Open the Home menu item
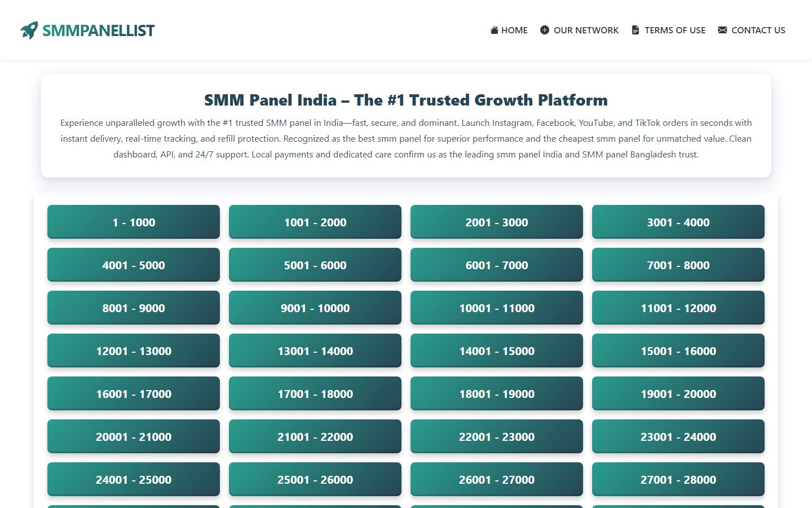This screenshot has width=812, height=508. (x=514, y=30)
